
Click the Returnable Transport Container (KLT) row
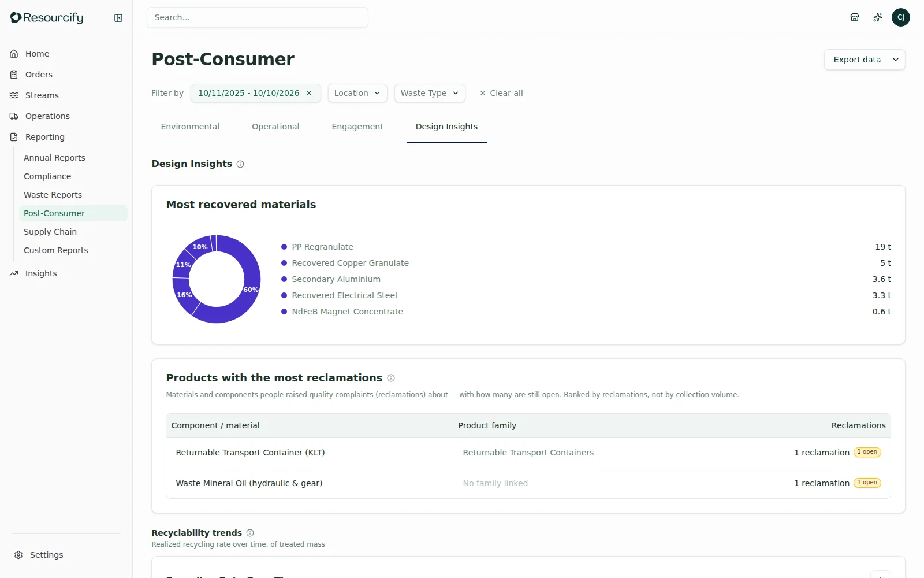coord(528,453)
